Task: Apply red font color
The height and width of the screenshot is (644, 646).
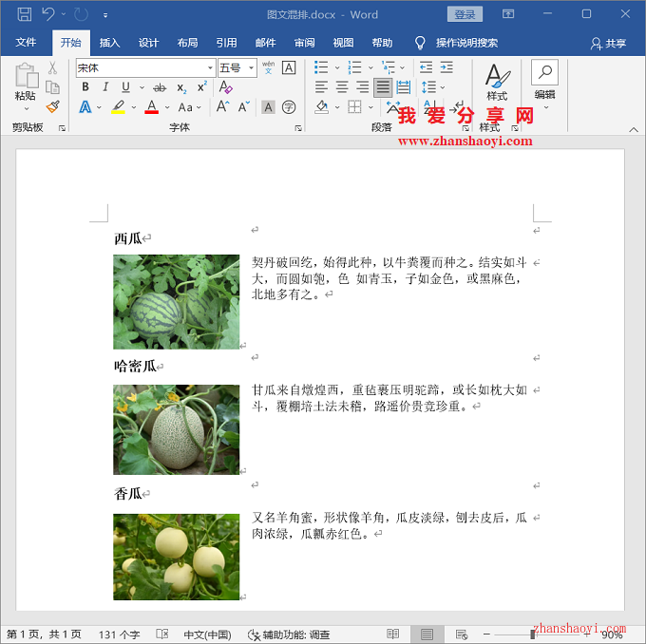Action: coord(152,107)
